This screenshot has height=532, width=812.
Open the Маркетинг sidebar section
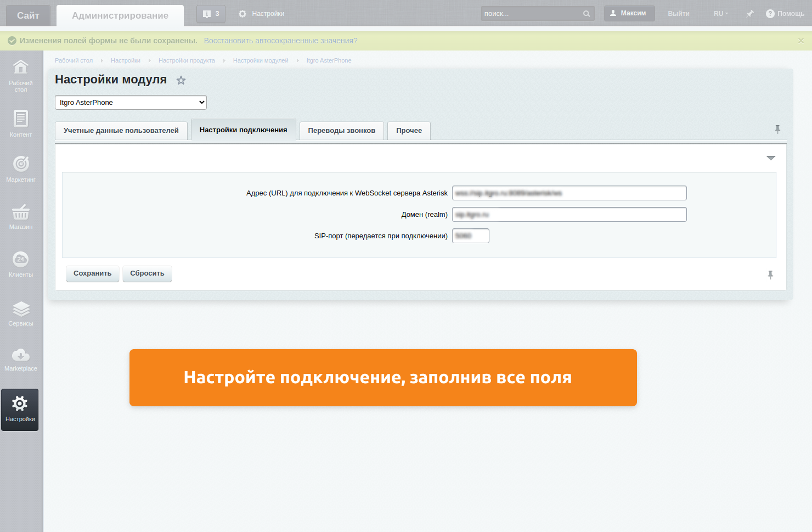click(21, 169)
